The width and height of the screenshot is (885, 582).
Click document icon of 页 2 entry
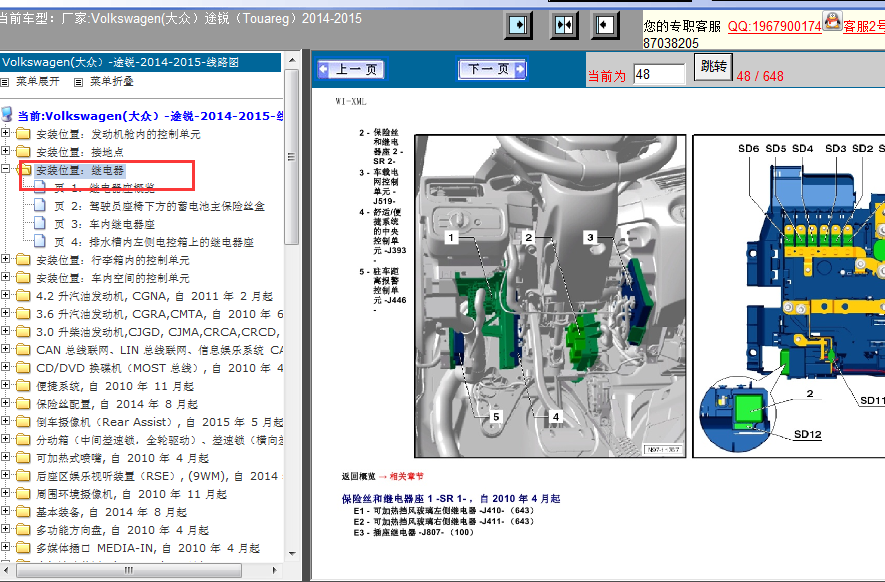pos(40,205)
